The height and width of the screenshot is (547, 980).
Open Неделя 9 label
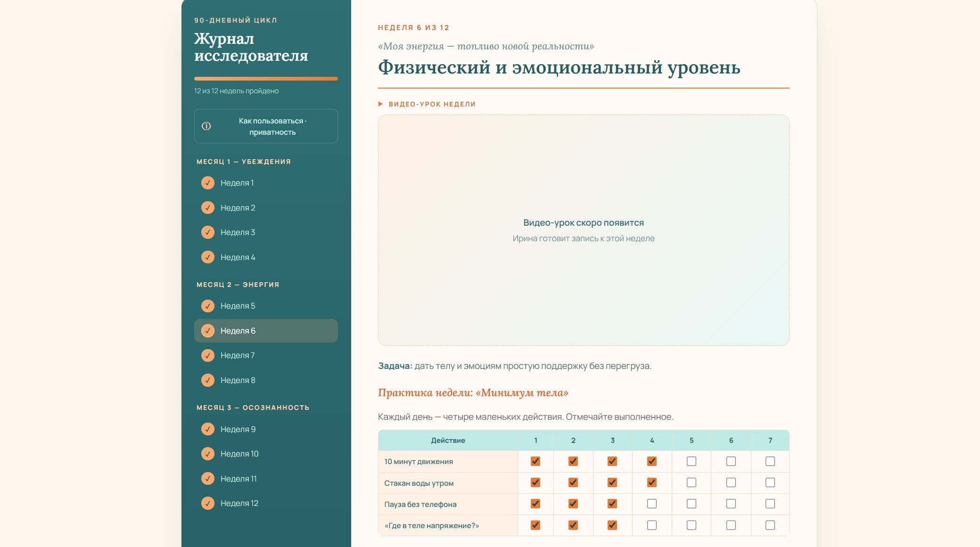pos(238,429)
